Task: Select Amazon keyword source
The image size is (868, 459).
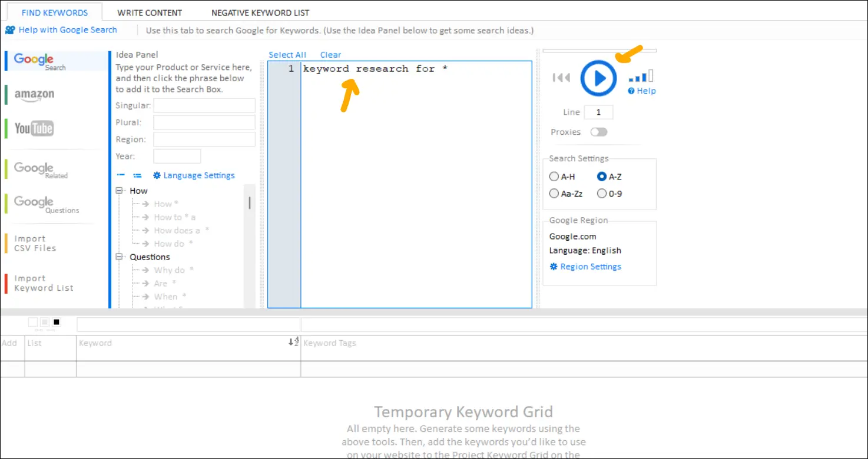Action: [34, 95]
